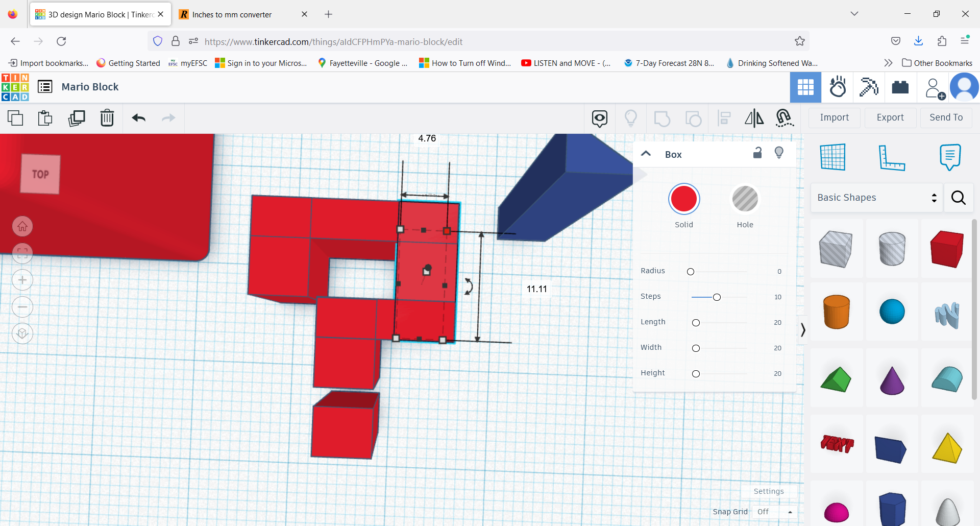Collapse the Box properties panel
Viewport: 980px width, 526px height.
[x=646, y=153]
